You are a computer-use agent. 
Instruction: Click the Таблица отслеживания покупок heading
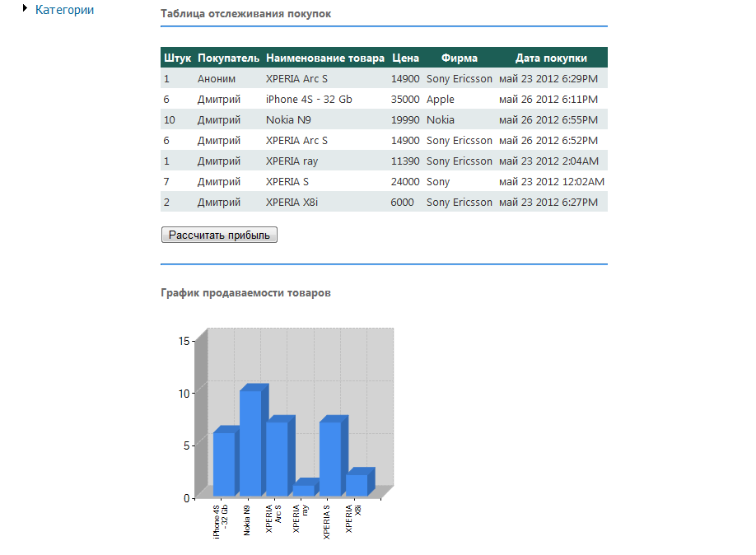pos(246,13)
